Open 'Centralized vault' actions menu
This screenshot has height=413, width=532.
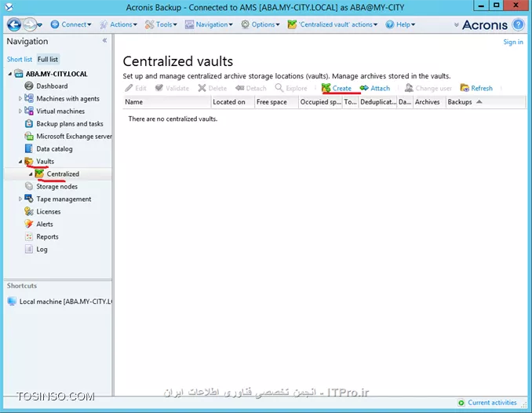coord(333,24)
